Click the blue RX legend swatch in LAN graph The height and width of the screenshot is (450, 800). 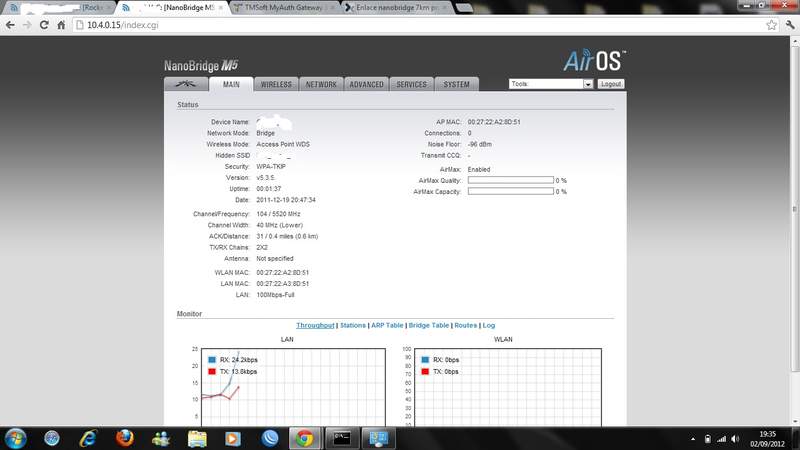coord(212,360)
